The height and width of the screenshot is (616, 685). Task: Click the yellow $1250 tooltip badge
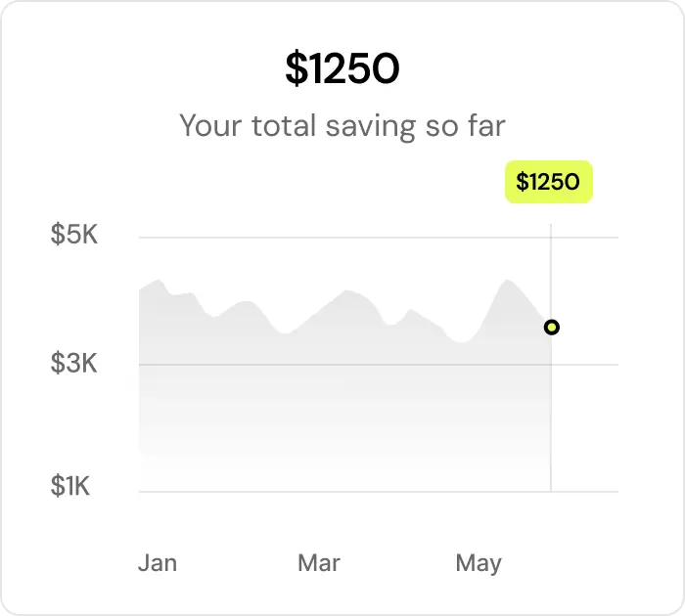(x=548, y=182)
